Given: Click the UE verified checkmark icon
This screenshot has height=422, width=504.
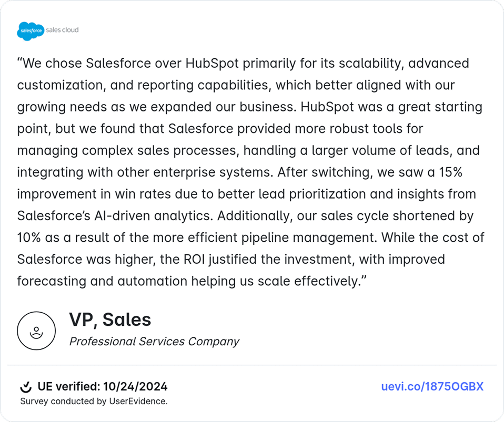Looking at the screenshot, I should (26, 387).
